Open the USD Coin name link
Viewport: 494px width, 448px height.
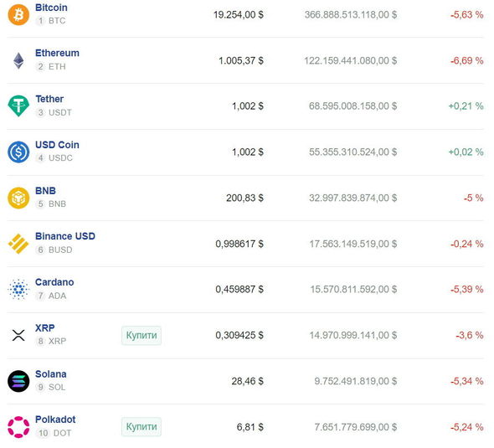point(57,145)
